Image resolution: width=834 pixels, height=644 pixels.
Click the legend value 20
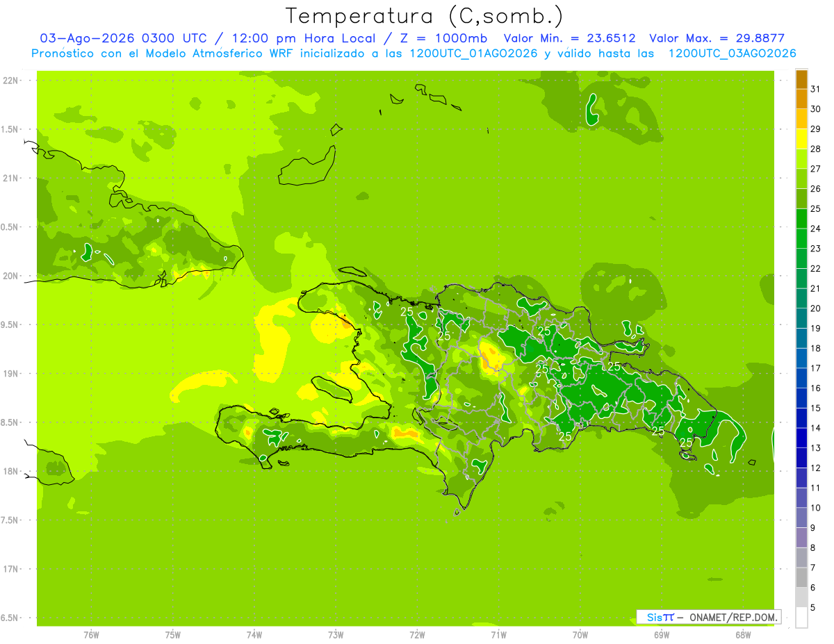tap(815, 308)
